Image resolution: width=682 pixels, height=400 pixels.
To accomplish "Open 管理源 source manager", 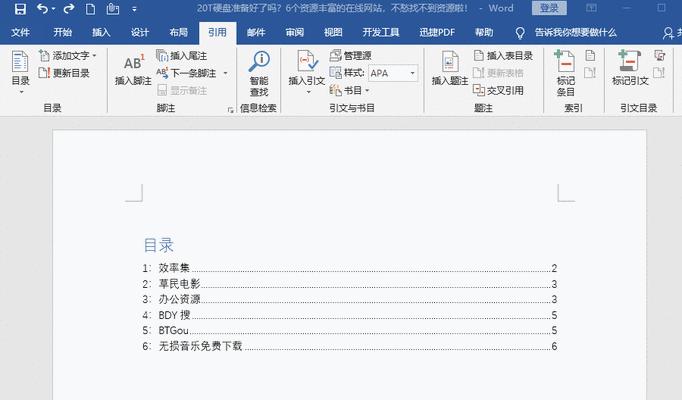I will tap(351, 56).
